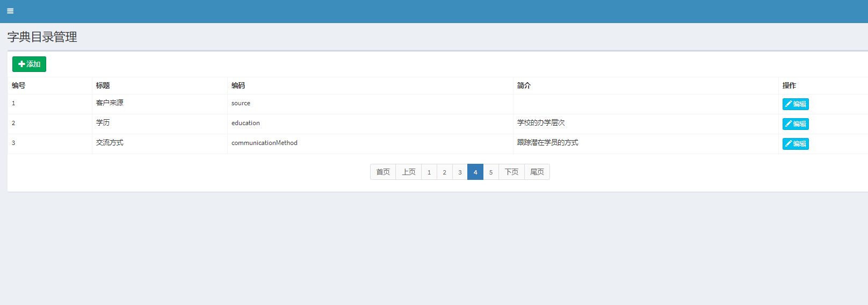Image resolution: width=868 pixels, height=305 pixels.
Task: Select the communicationMethod code cell
Action: click(370, 144)
